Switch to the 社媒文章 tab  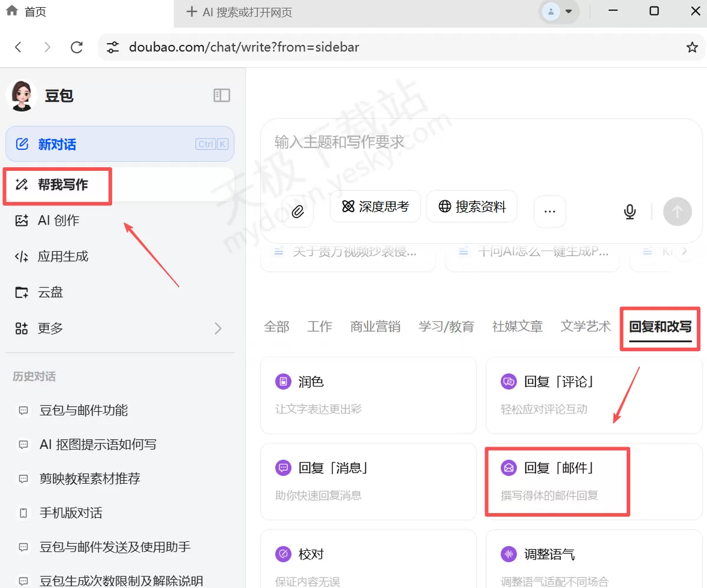coord(517,326)
